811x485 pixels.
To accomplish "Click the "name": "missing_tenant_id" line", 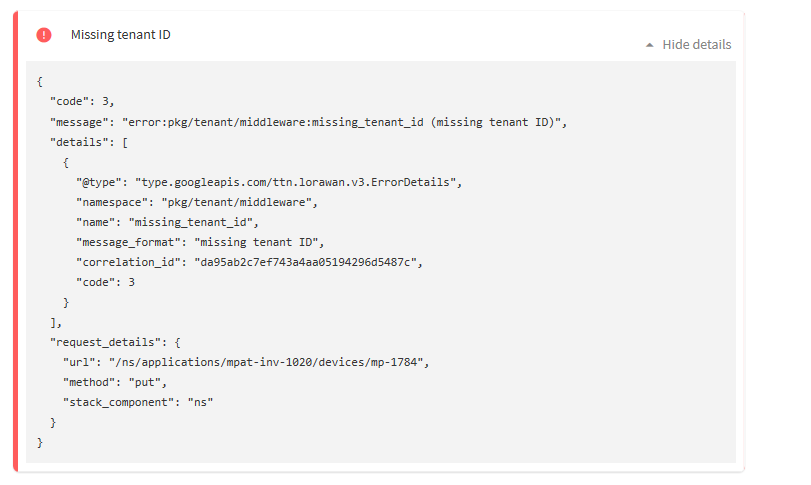I will pos(168,222).
